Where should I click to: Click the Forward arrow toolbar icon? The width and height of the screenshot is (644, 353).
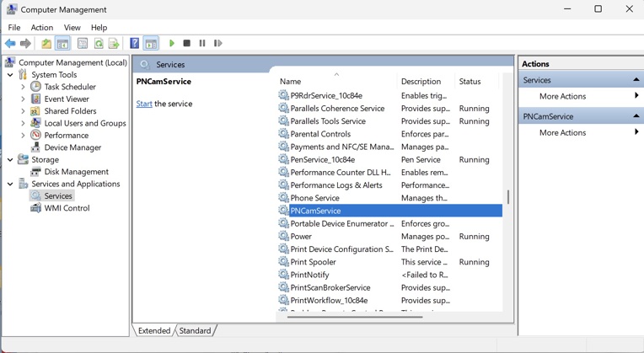(x=25, y=43)
